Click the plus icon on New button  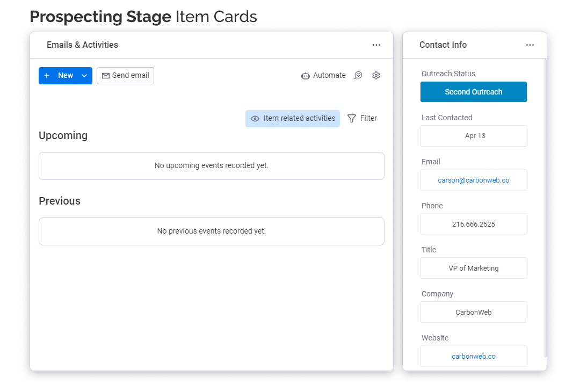47,76
